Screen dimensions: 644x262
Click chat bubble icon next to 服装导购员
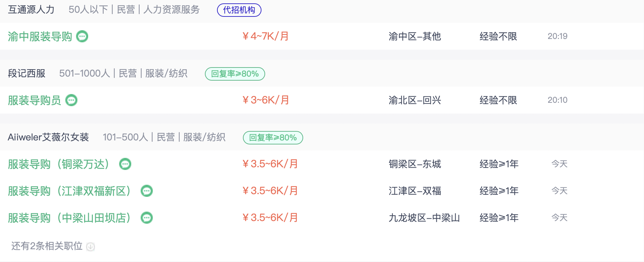pyautogui.click(x=71, y=100)
